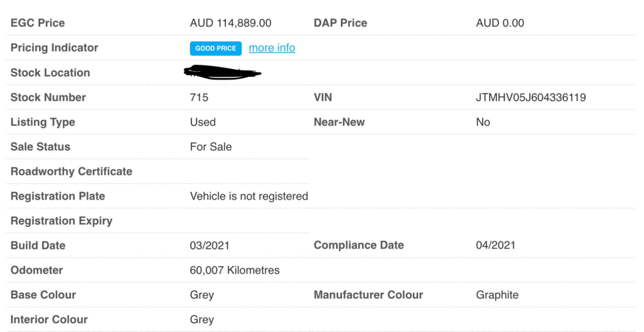Click the GOOD PRICE badge

pyautogui.click(x=216, y=48)
